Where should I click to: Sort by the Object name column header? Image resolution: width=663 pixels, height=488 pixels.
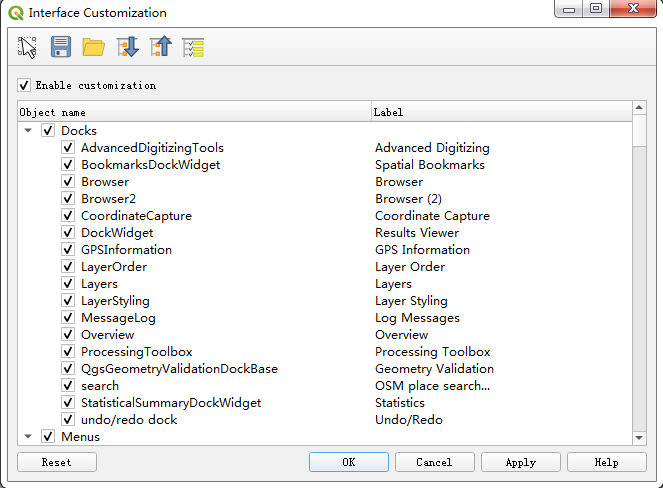tap(194, 112)
